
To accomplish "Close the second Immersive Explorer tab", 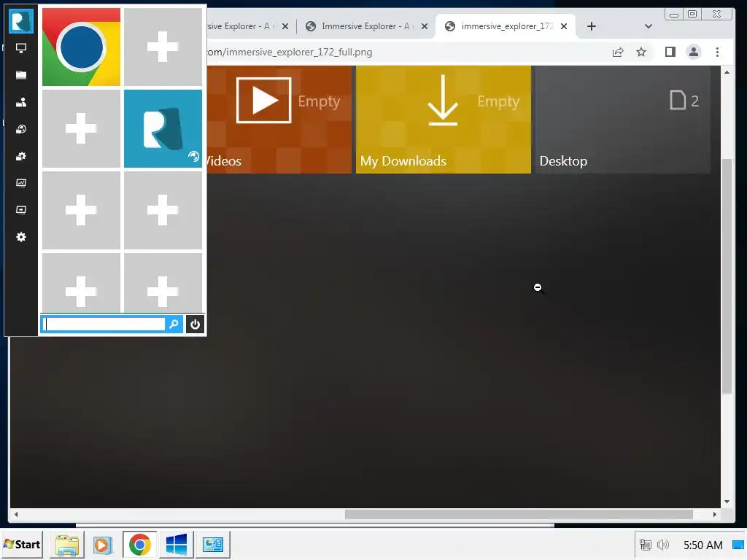I will pos(425,26).
